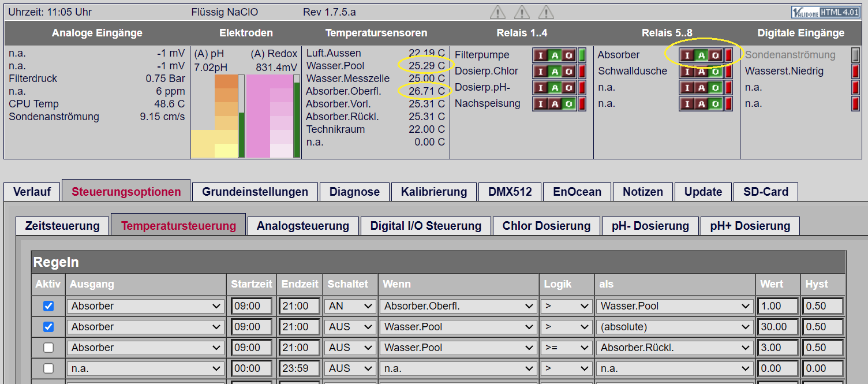Screen dimensions: 868x384
Task: Open the Schaltet dropdown showing AN
Action: 350,306
